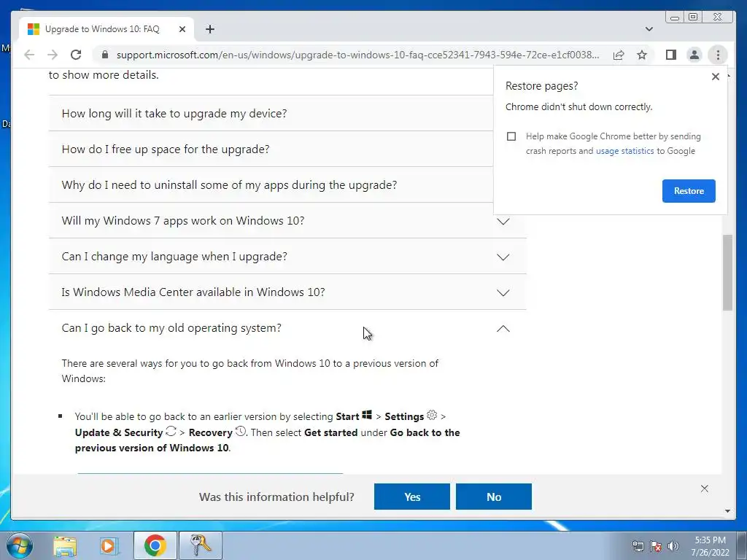Click the address bar URL field
The image size is (747, 560).
357,55
